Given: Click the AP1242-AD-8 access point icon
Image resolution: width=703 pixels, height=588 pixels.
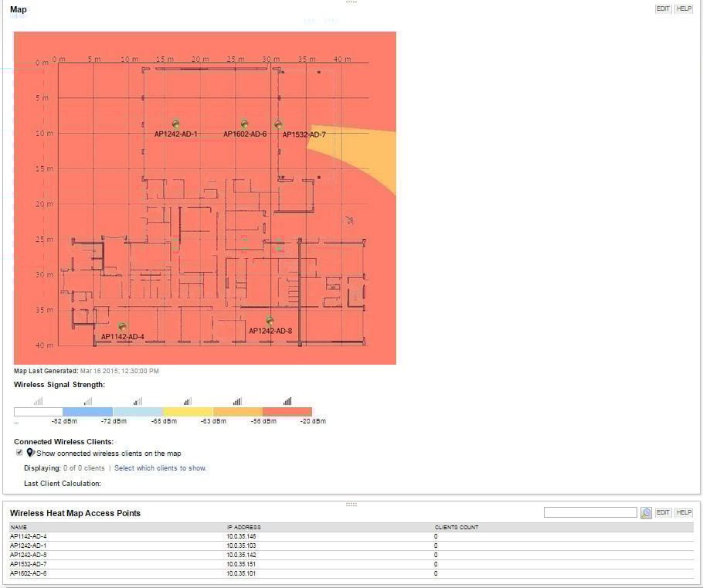Looking at the screenshot, I should (270, 320).
